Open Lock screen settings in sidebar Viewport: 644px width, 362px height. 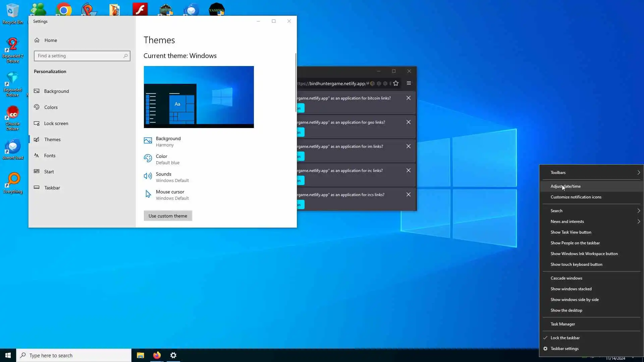[56, 123]
